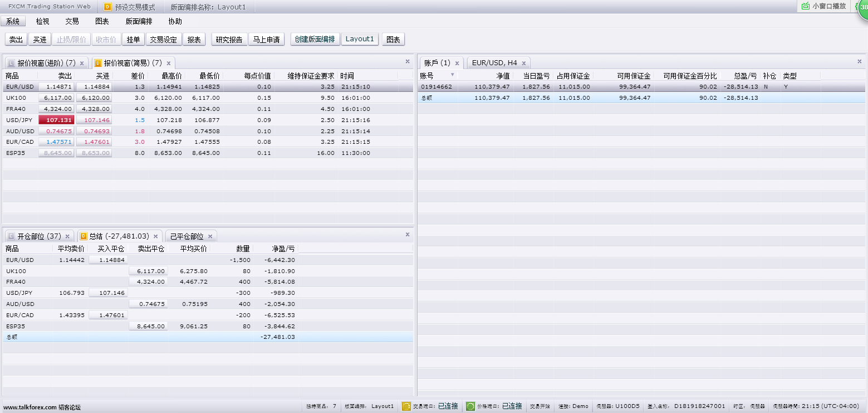This screenshot has height=413, width=868.
Task: Close the quotes panel with its corner X
Action: pyautogui.click(x=408, y=61)
